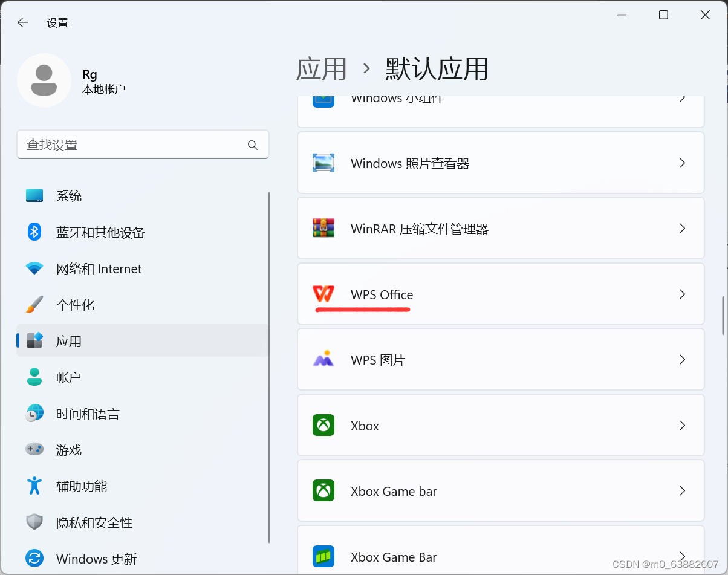Select 蓝牙和其他设备 in the sidebar
728x575 pixels.
coord(143,232)
